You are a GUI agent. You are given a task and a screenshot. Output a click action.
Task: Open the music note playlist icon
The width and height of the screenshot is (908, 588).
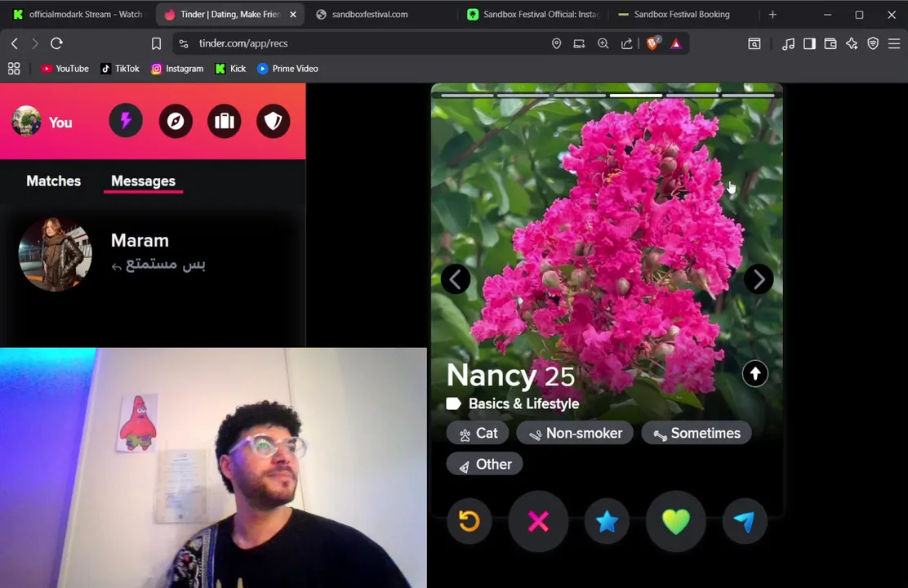(x=788, y=43)
